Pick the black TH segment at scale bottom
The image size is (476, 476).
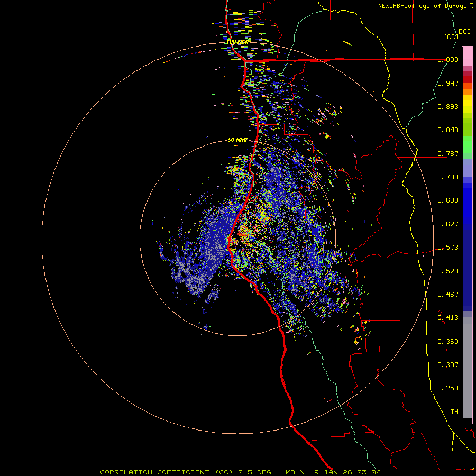[467, 420]
